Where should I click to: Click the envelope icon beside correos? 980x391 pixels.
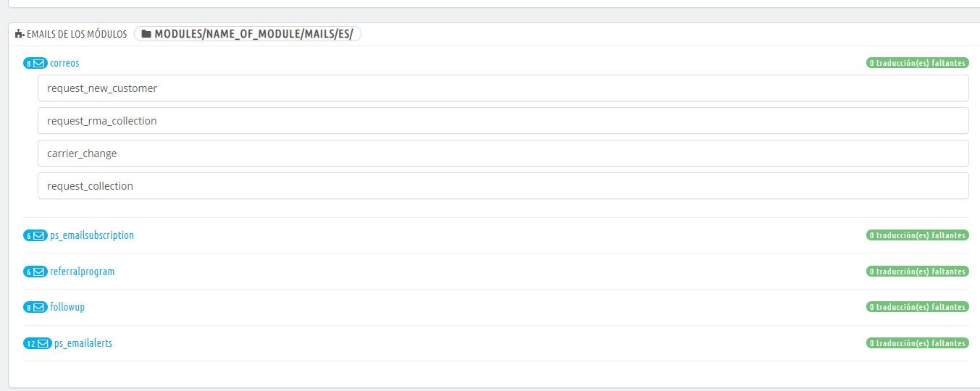[40, 63]
